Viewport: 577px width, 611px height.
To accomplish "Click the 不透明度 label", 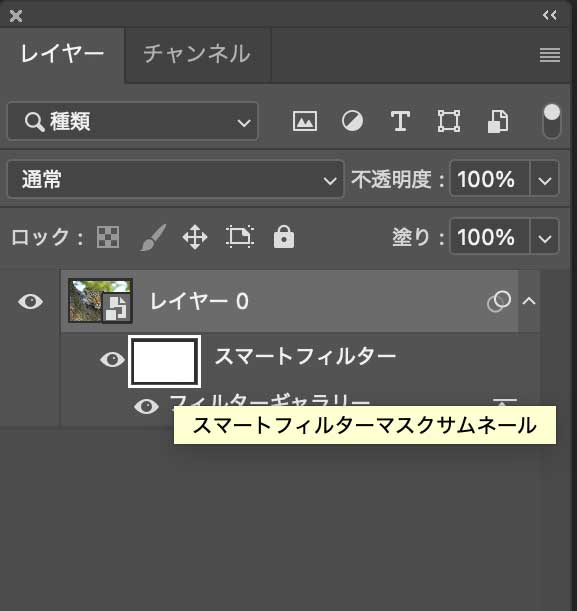I will 398,179.
